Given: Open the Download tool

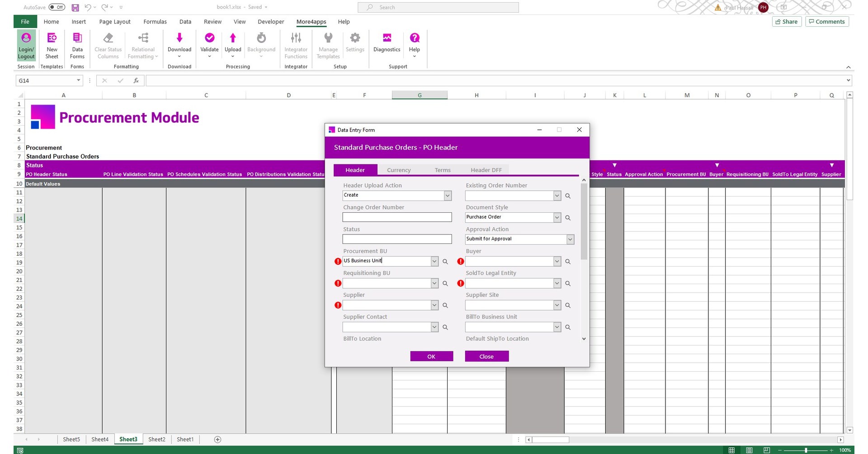Looking at the screenshot, I should point(179,44).
